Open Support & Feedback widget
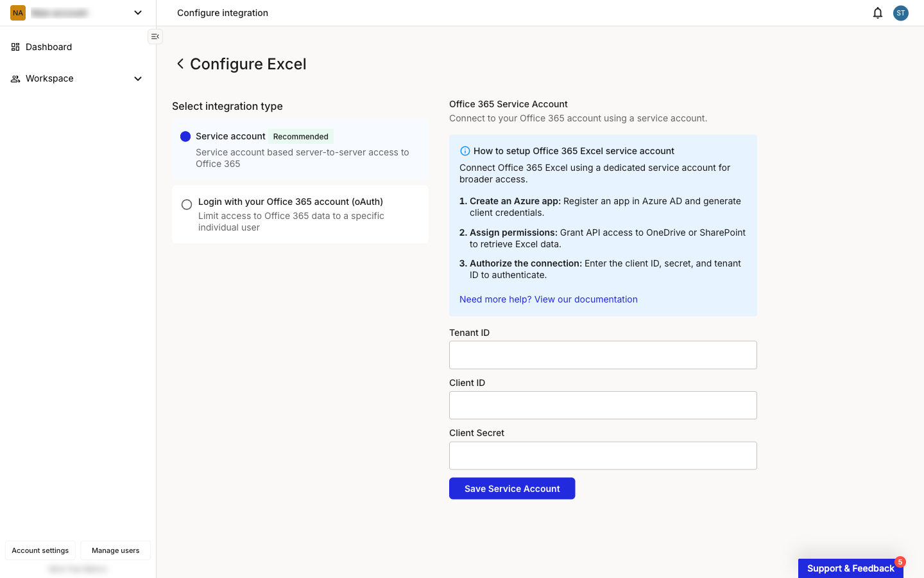Screen dimensions: 924x578 click(850, 568)
